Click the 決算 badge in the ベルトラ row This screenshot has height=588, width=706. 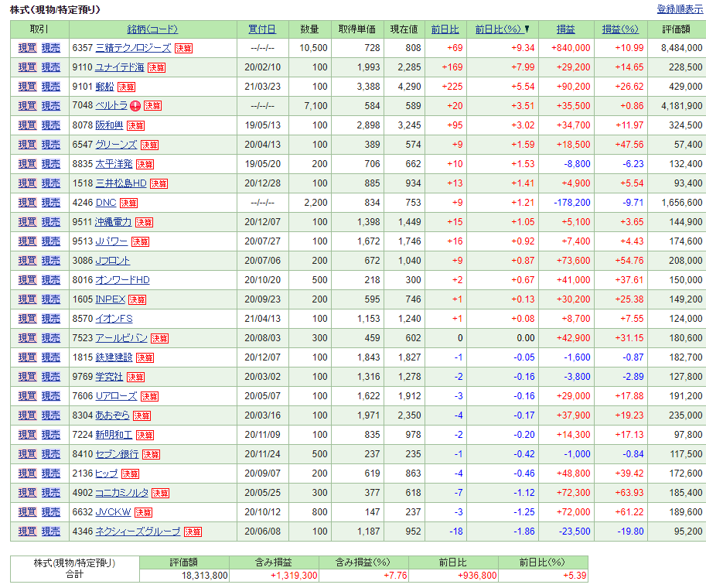point(152,106)
